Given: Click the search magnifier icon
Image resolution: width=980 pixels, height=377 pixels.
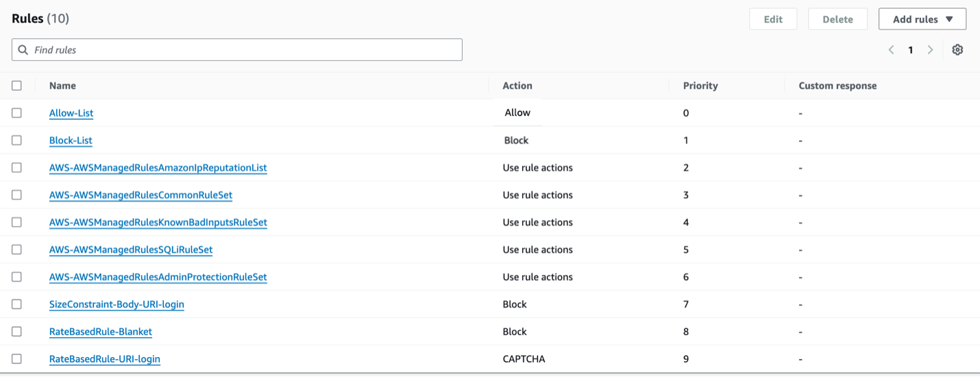Looking at the screenshot, I should [x=23, y=50].
